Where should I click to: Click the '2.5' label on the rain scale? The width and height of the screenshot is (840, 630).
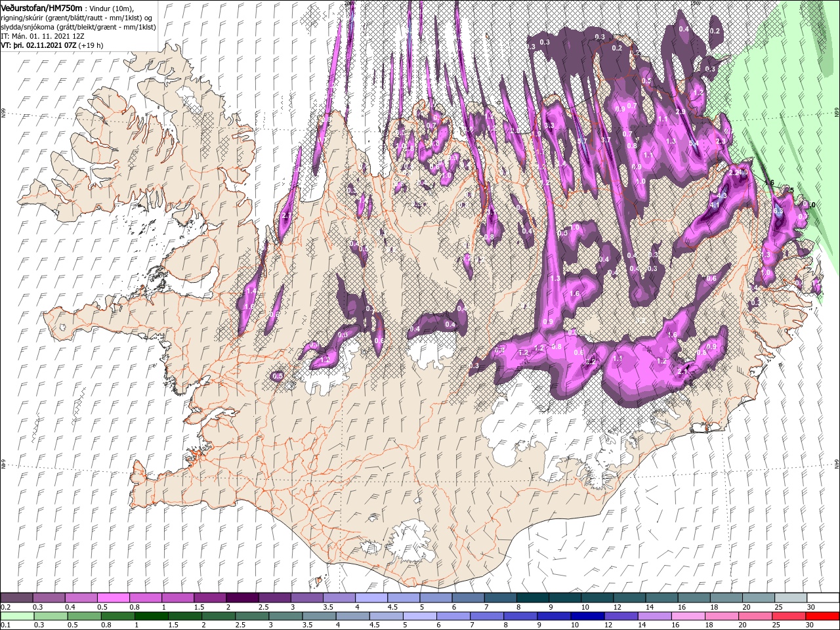tap(240, 625)
